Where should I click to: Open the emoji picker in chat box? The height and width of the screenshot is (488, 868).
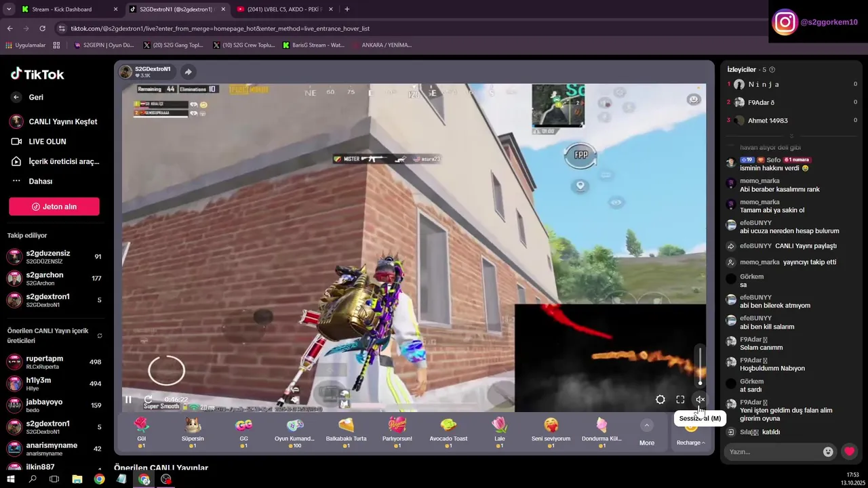(x=828, y=452)
